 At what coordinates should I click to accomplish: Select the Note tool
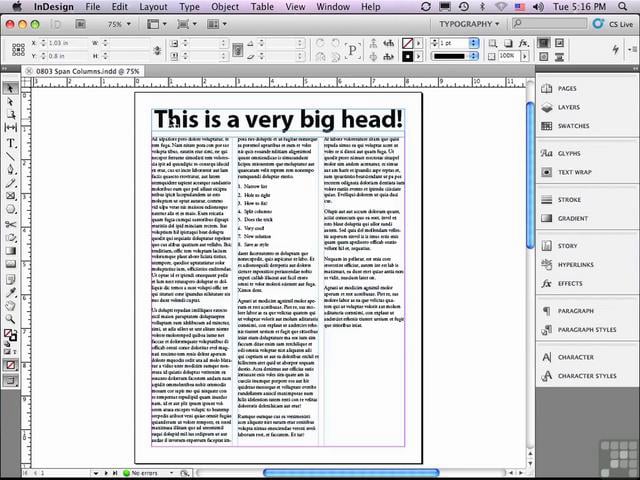(x=10, y=279)
